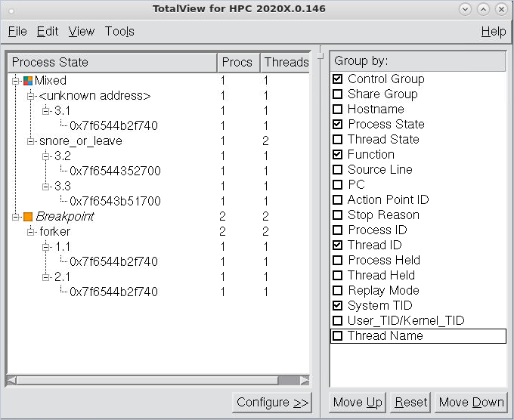Collapse the forker function node
The height and width of the screenshot is (420, 514).
click(31, 232)
